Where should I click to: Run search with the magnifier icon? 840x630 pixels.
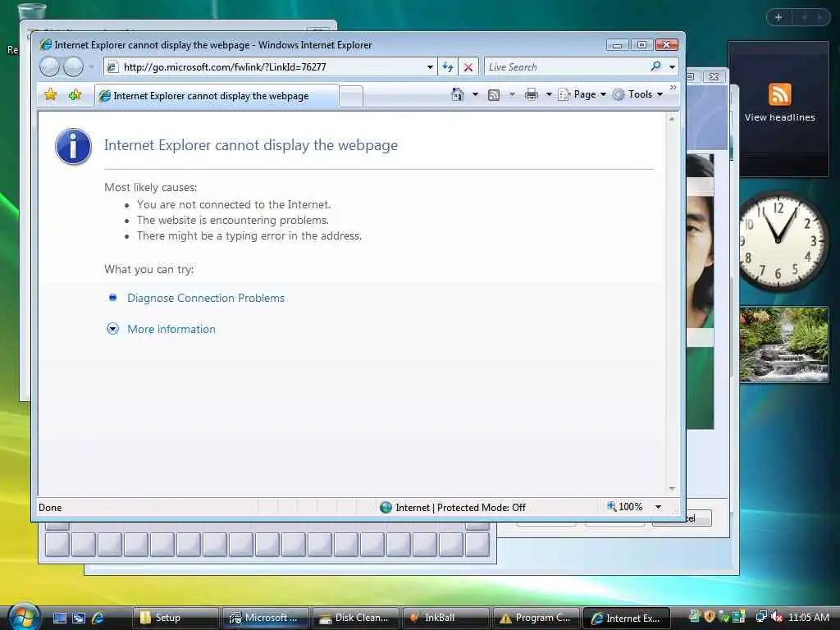(x=655, y=66)
